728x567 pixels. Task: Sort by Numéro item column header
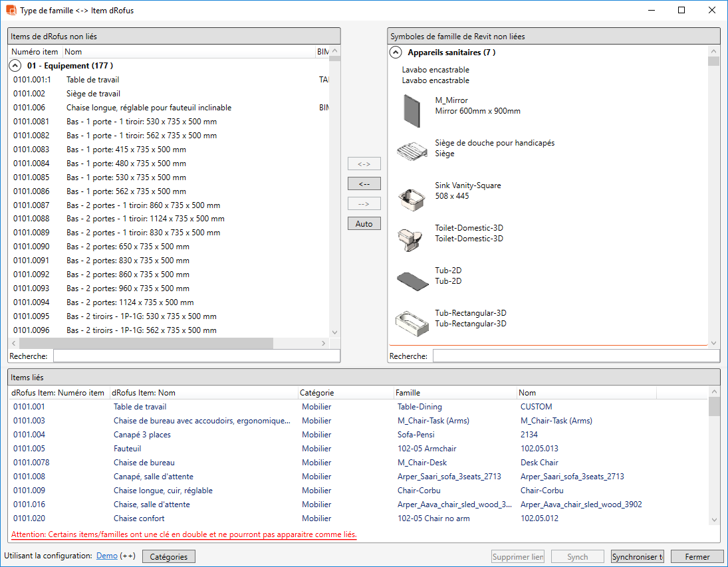35,52
